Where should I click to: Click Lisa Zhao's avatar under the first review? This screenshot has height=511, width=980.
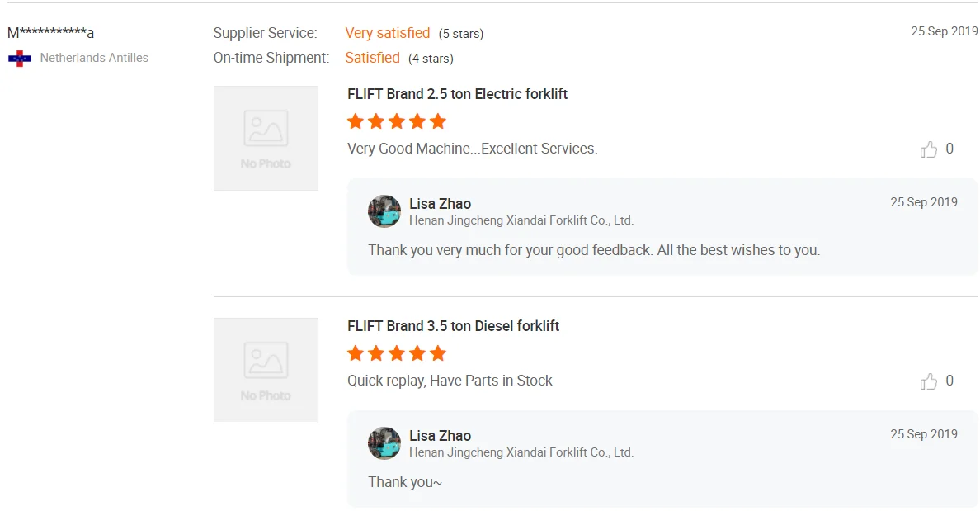[384, 211]
